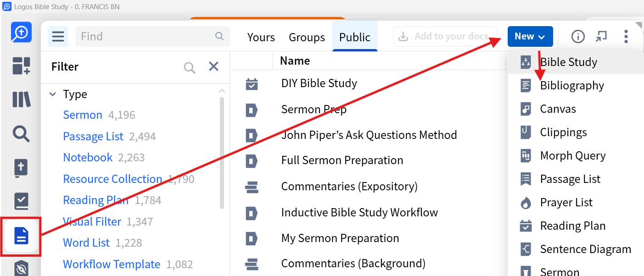Switch to the Yours tab

261,37
